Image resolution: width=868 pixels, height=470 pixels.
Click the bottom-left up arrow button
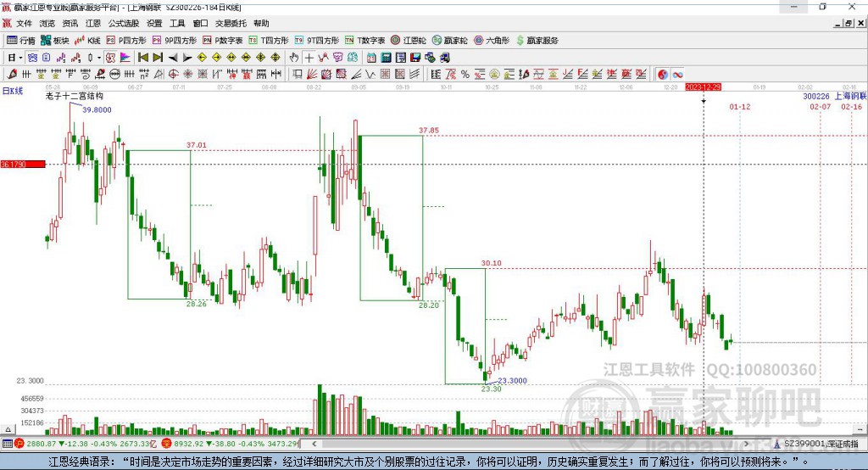tap(8, 429)
